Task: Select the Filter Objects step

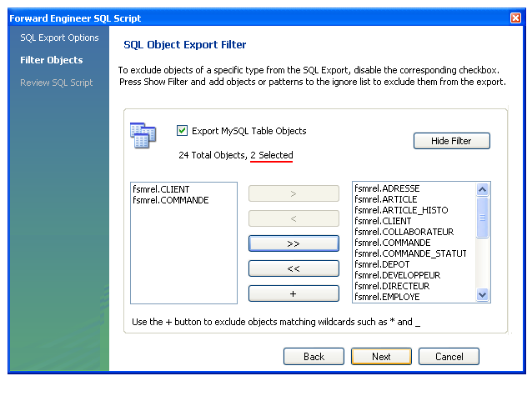Action: [52, 60]
